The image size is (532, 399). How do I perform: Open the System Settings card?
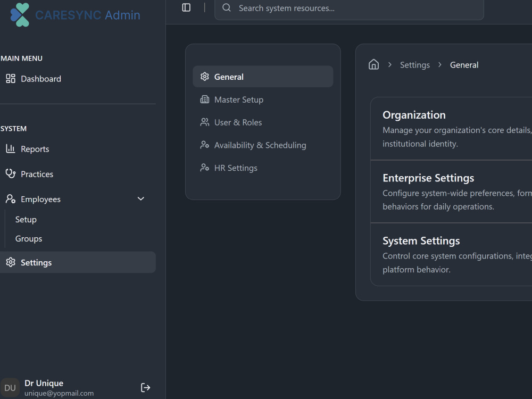coord(451,254)
